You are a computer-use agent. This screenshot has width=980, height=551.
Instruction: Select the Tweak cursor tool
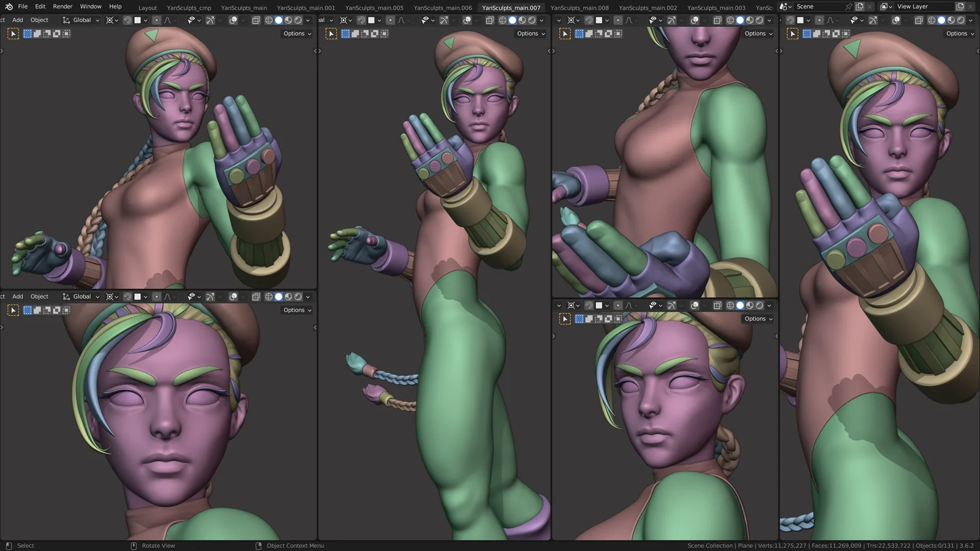12,34
